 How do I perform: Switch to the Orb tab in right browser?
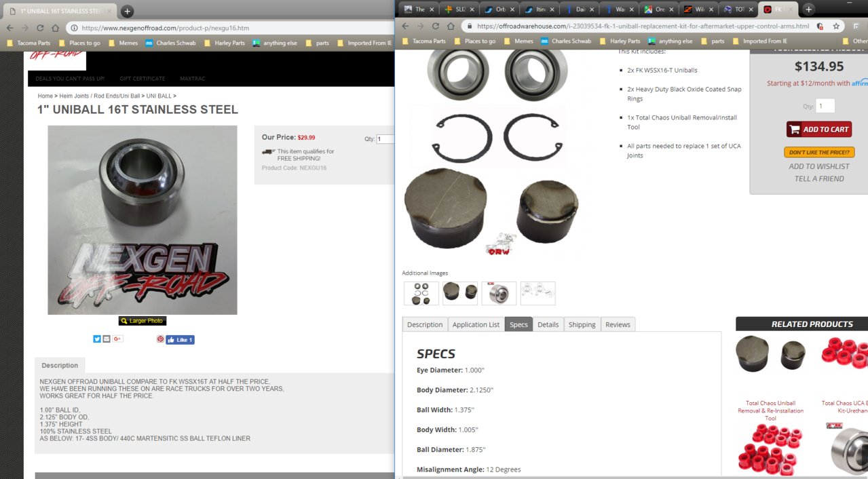click(498, 9)
